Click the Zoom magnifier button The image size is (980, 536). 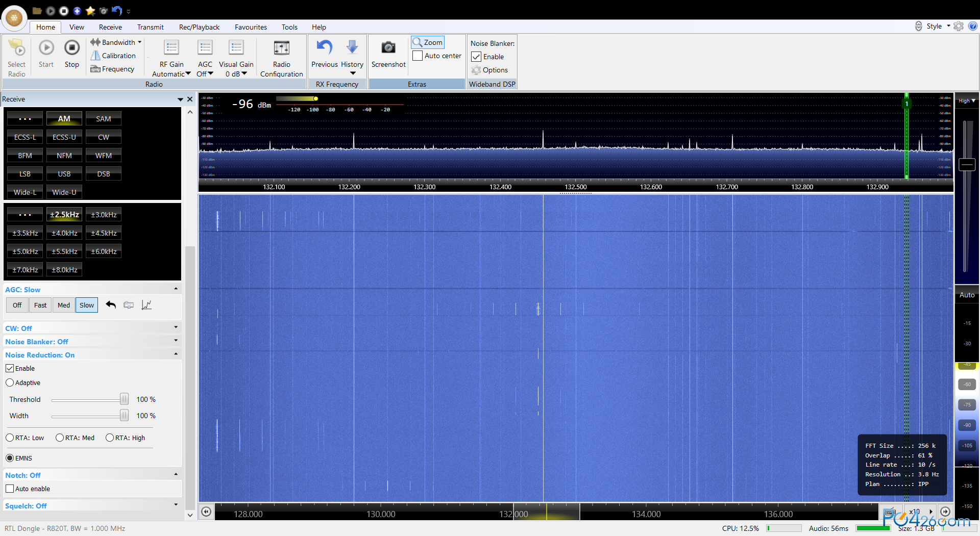click(x=428, y=42)
